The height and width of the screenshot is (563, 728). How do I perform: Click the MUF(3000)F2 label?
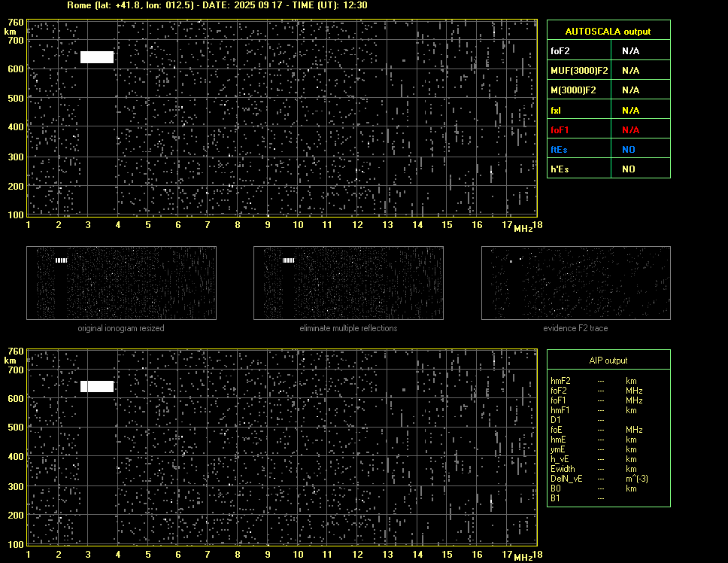579,71
